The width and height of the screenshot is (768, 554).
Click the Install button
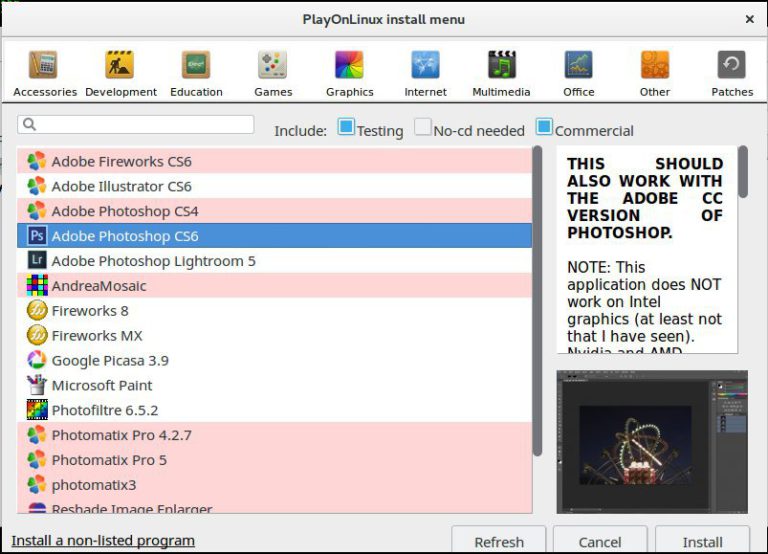(x=702, y=541)
